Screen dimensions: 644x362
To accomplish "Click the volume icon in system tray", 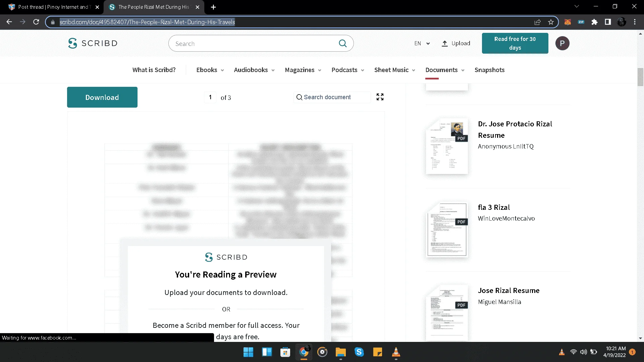I will tap(584, 352).
